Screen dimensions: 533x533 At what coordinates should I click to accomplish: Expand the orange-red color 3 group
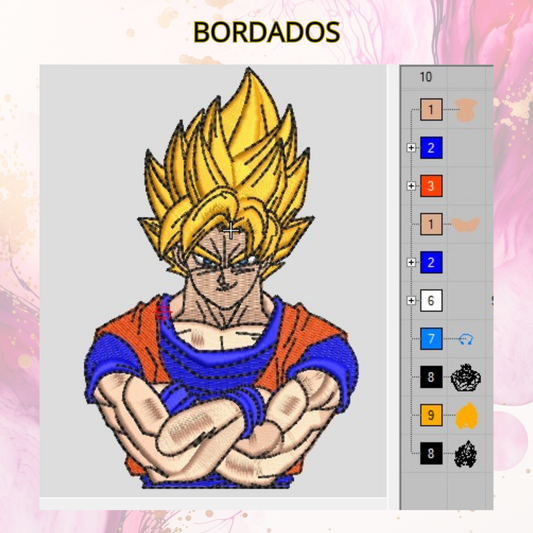pos(411,186)
